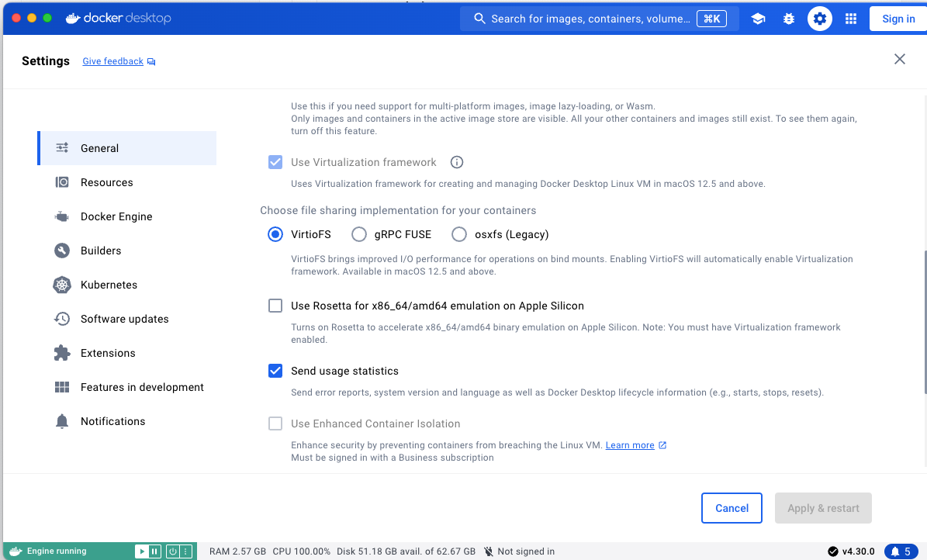
Task: Open the Learning Center graduation cap icon
Action: pyautogui.click(x=758, y=19)
